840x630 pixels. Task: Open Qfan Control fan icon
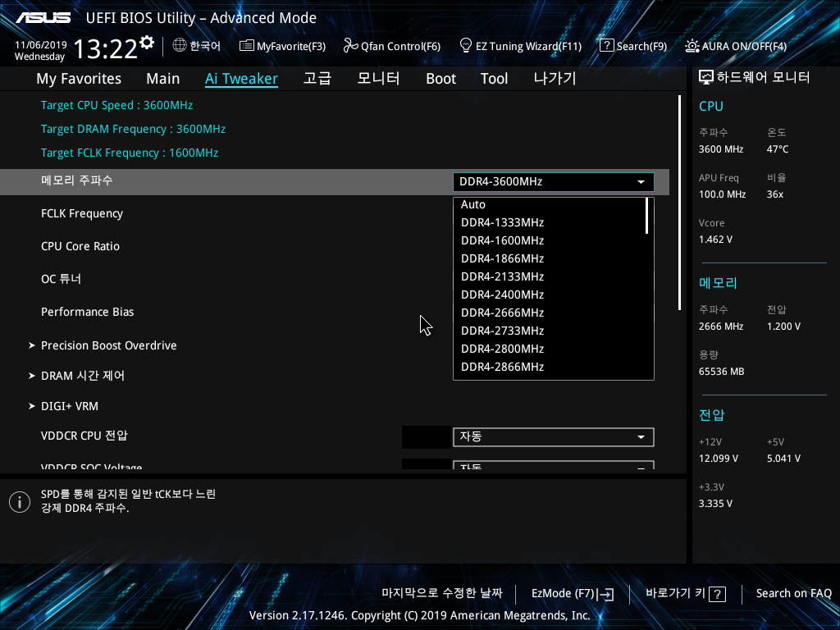pyautogui.click(x=350, y=46)
